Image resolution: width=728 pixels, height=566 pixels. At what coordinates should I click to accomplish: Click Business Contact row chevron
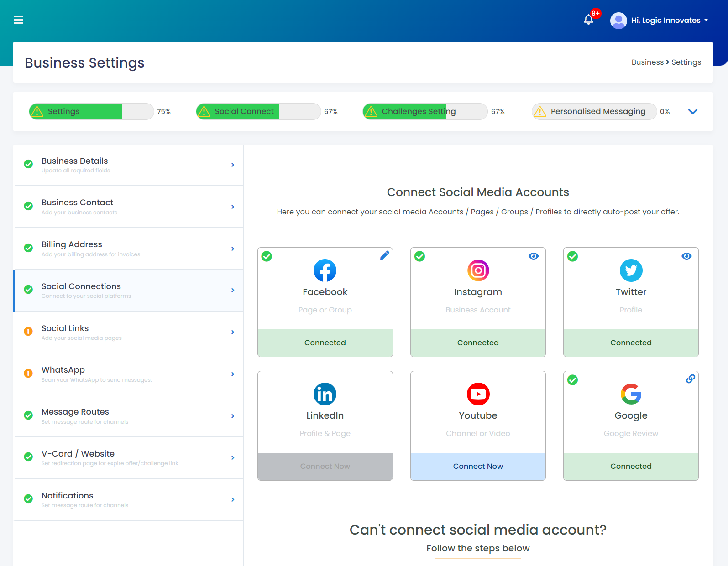(x=233, y=207)
